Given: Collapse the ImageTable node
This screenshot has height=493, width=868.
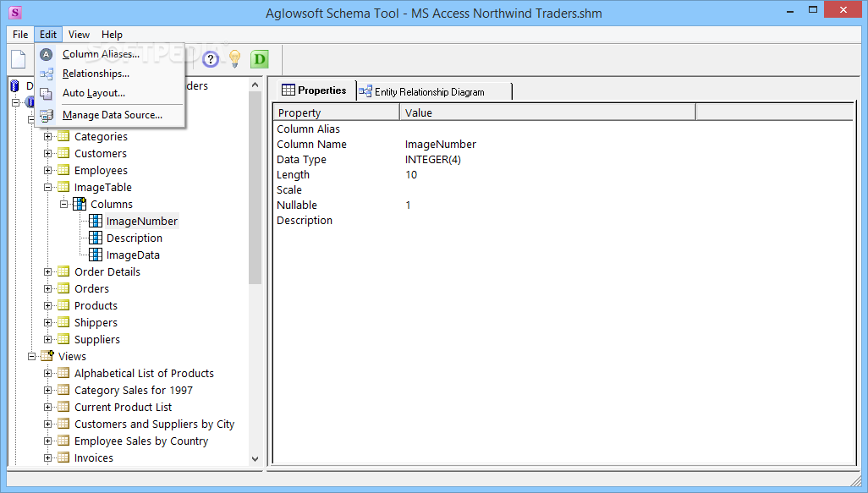Looking at the screenshot, I should click(48, 187).
